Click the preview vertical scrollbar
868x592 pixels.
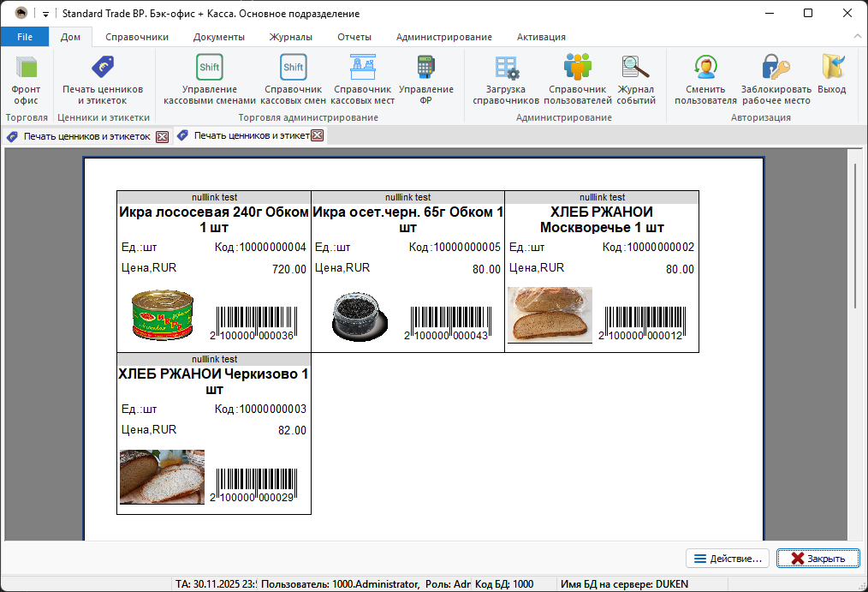click(x=853, y=231)
